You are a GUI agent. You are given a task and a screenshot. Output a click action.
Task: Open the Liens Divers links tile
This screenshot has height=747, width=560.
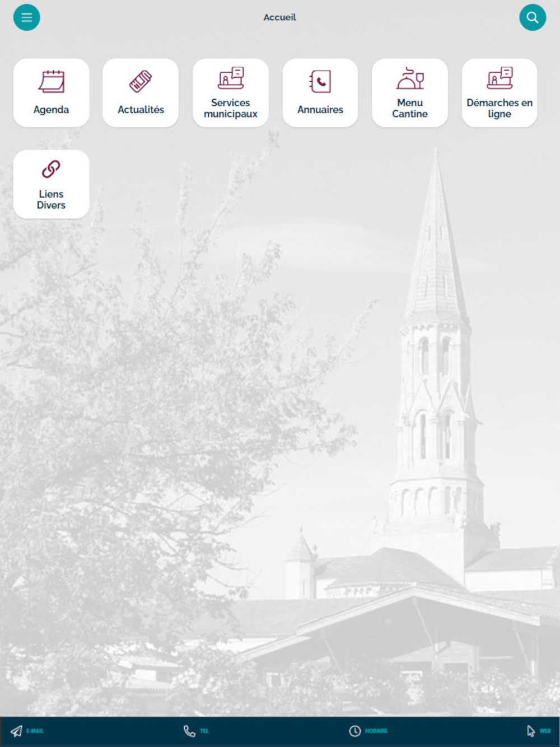(x=51, y=184)
